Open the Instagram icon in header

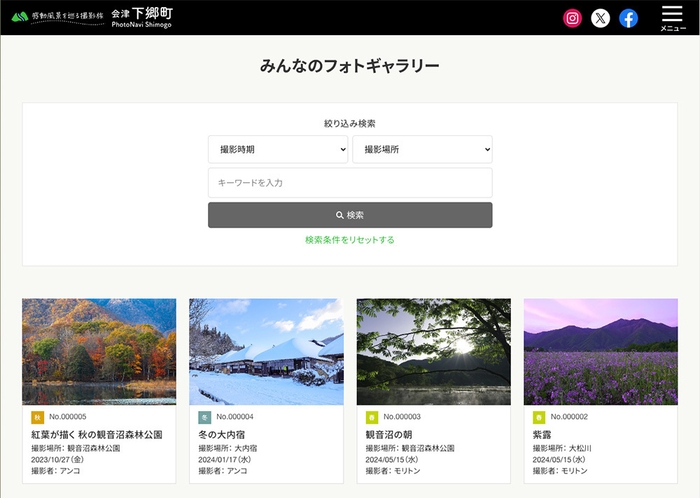(x=572, y=18)
